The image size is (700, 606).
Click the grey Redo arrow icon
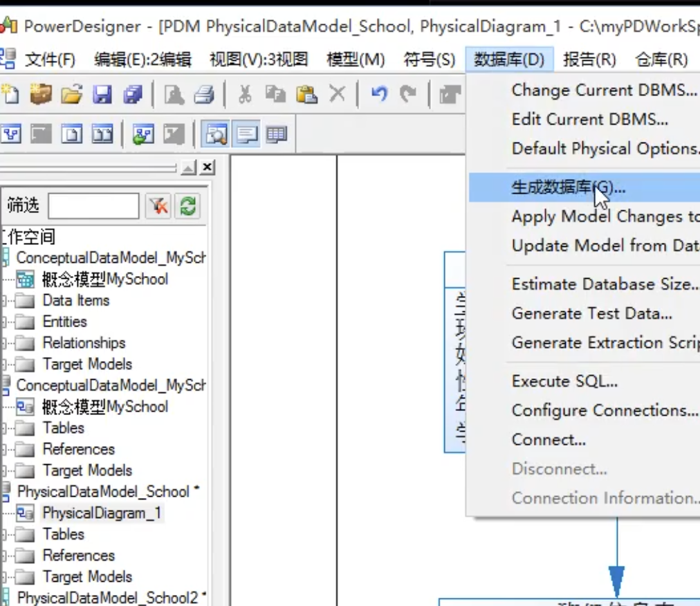click(x=408, y=94)
